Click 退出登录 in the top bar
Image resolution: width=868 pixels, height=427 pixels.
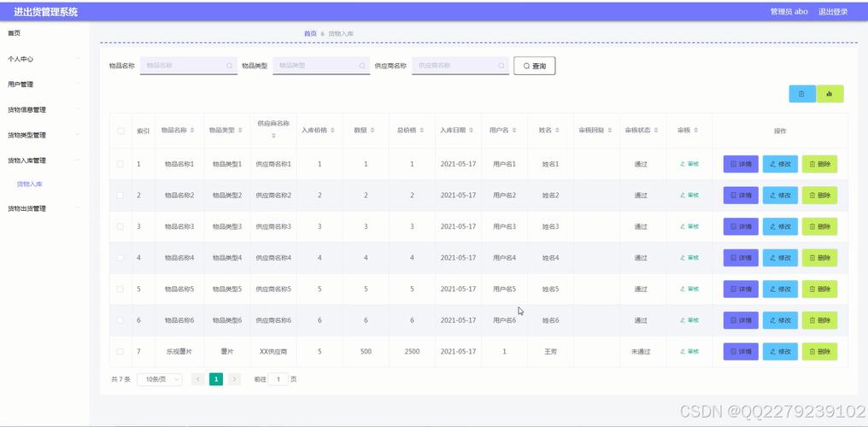[x=833, y=12]
